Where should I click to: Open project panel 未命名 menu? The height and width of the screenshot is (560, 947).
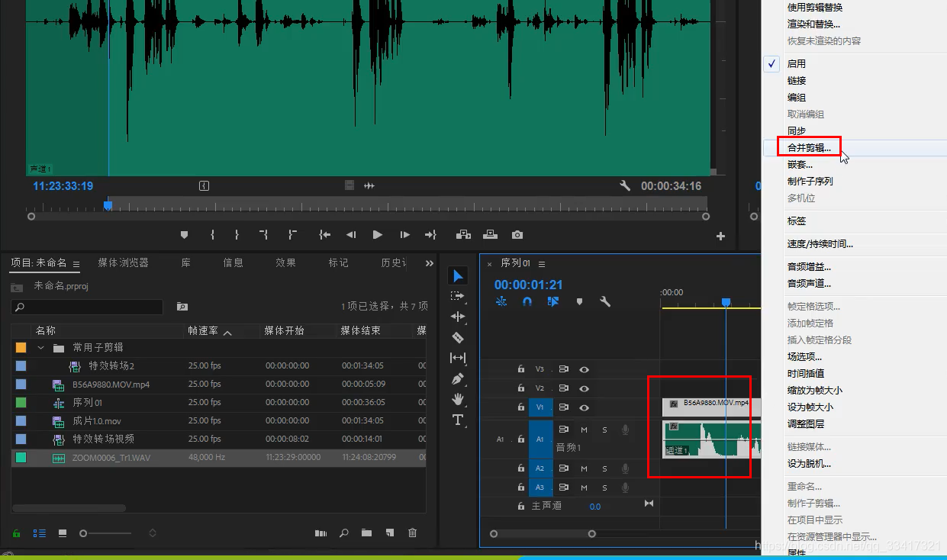click(76, 264)
